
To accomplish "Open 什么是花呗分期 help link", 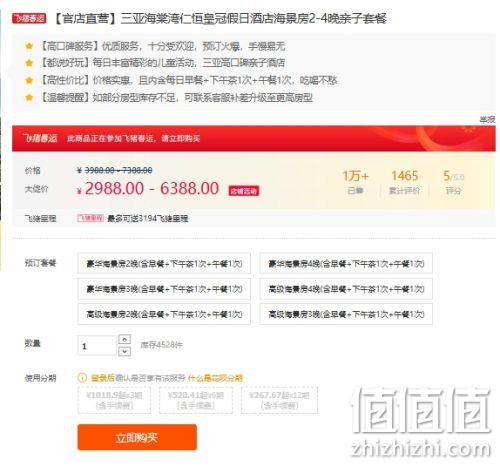I will (215, 378).
